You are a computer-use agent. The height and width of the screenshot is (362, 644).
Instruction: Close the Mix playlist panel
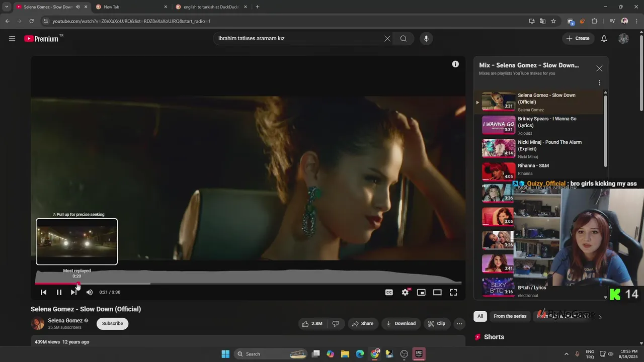tap(599, 68)
